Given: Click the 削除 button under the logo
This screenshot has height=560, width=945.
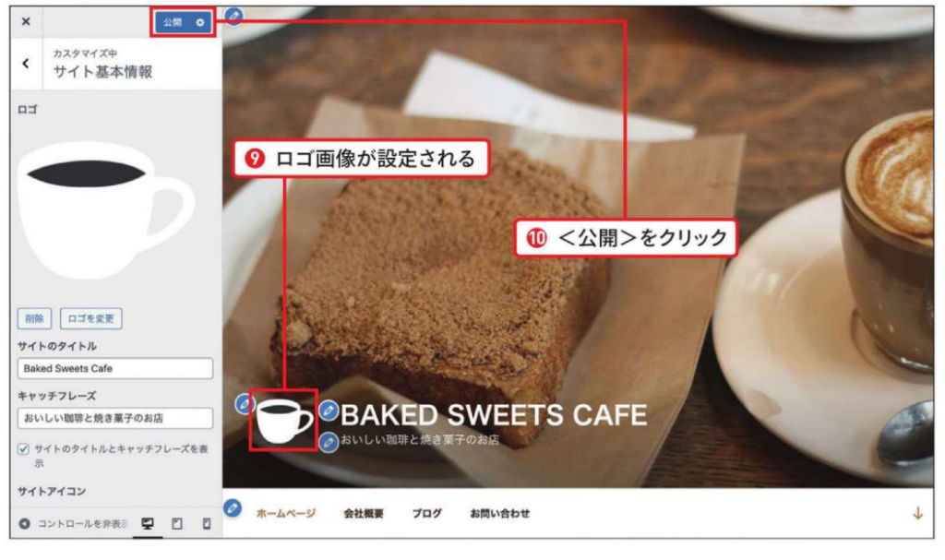Looking at the screenshot, I should [x=34, y=318].
